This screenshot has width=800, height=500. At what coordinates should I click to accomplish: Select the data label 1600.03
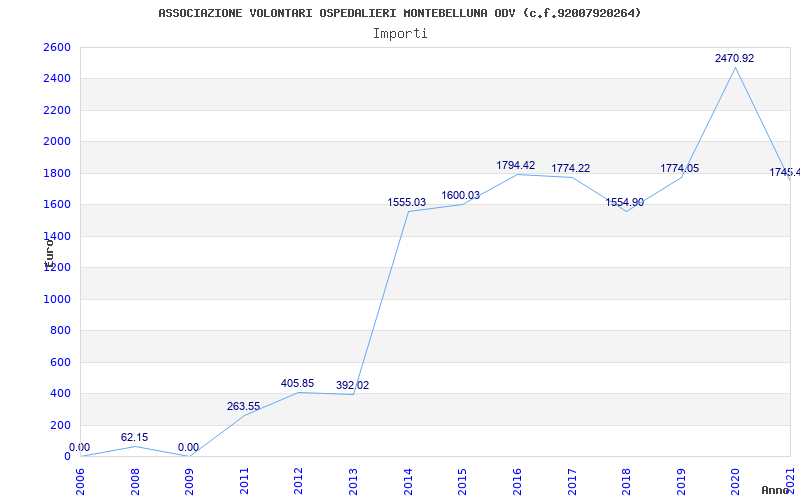[x=461, y=195]
